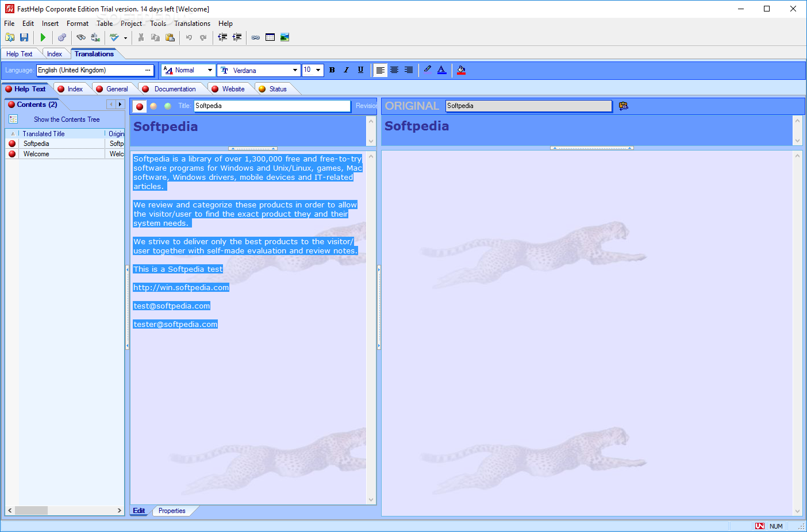Open the Insert menu
Viewport: 807px width, 532px height.
(x=50, y=24)
